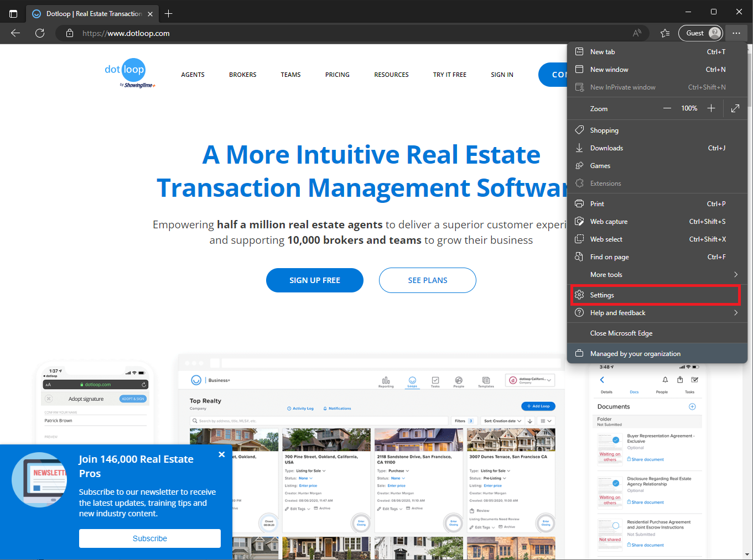This screenshot has height=560, width=753.
Task: Open a new browser tab with plus
Action: click(169, 14)
